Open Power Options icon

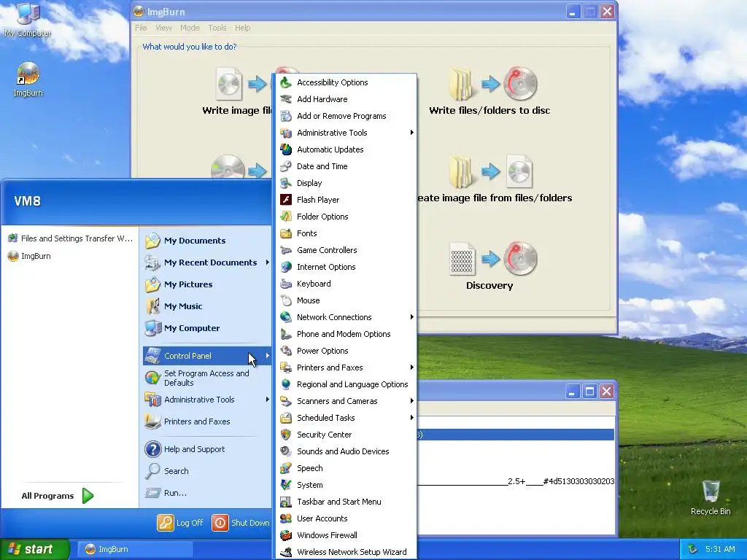point(286,351)
